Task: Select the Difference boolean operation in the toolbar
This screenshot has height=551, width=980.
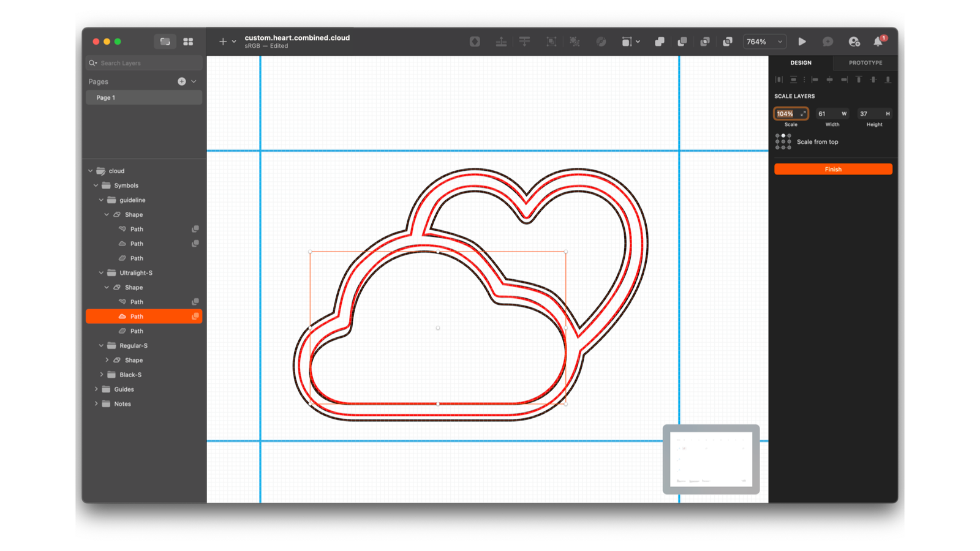Action: (728, 42)
